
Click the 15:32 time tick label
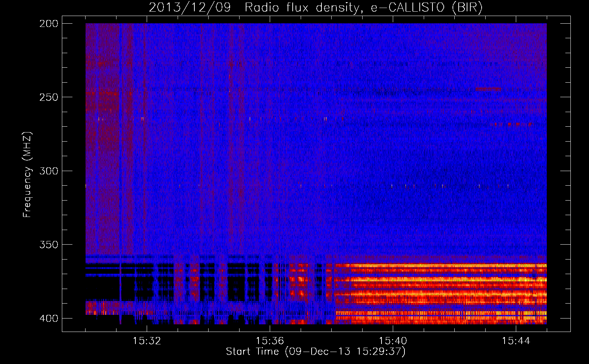coord(147,341)
